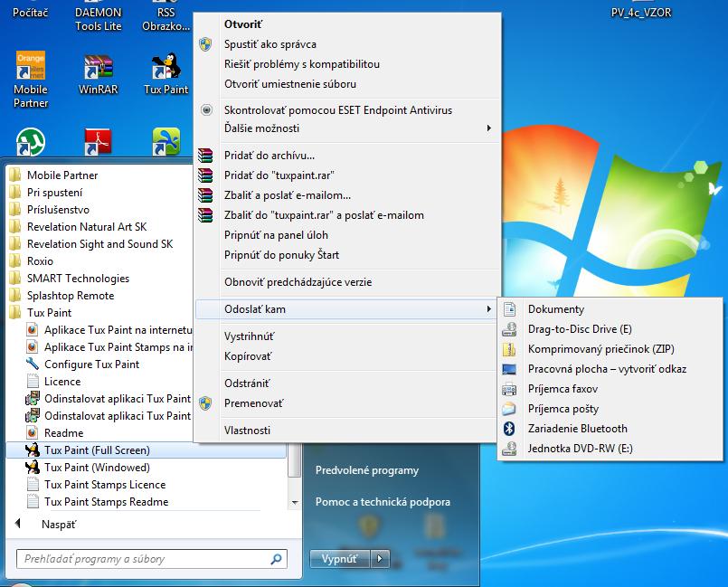Click the Počítač desktop label
728x587 pixels.
click(x=31, y=13)
